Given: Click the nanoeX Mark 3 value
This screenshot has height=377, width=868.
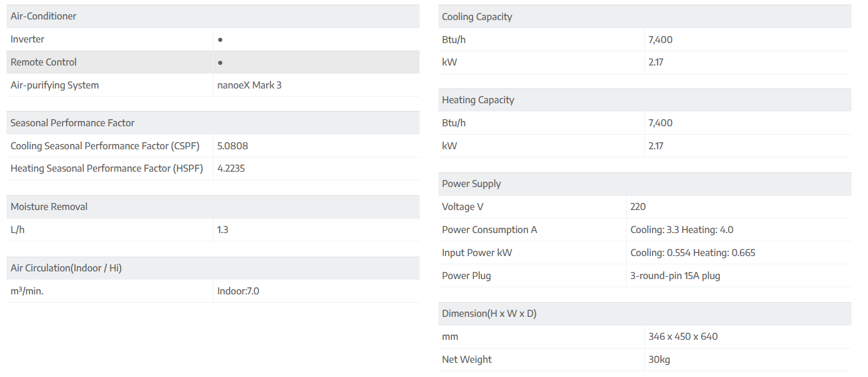Looking at the screenshot, I should [x=249, y=86].
